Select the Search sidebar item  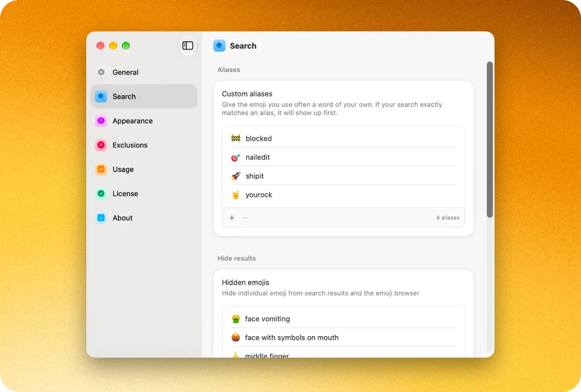[144, 96]
